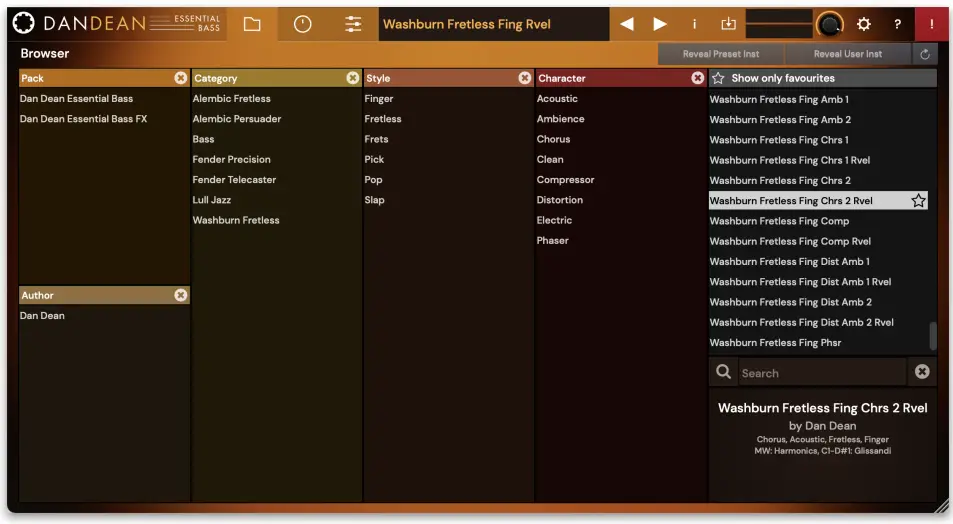
Task: Click the save preset icon
Action: coord(728,24)
